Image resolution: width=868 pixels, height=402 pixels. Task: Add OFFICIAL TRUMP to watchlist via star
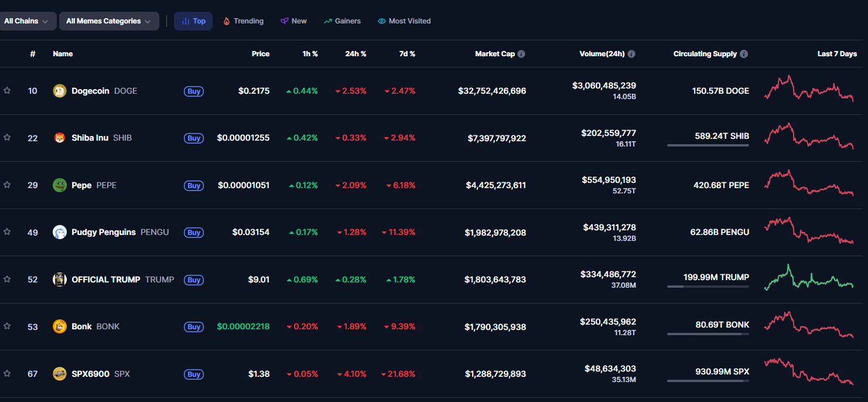7,280
